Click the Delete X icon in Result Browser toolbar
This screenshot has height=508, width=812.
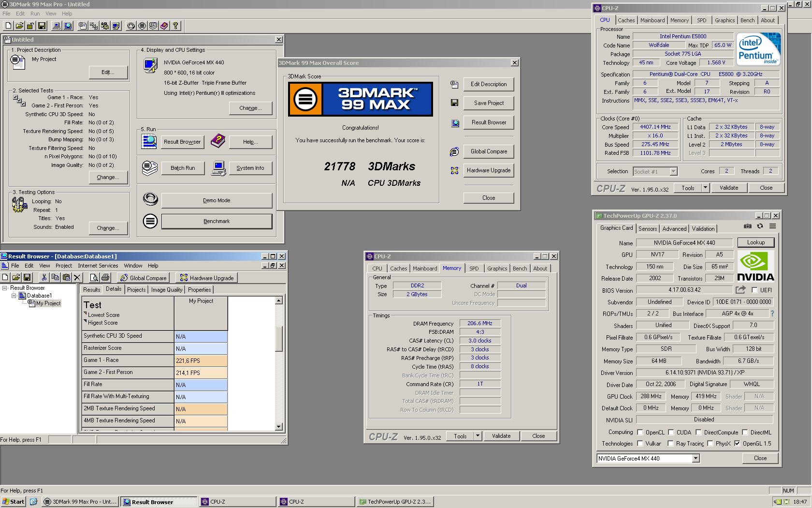[x=77, y=277]
